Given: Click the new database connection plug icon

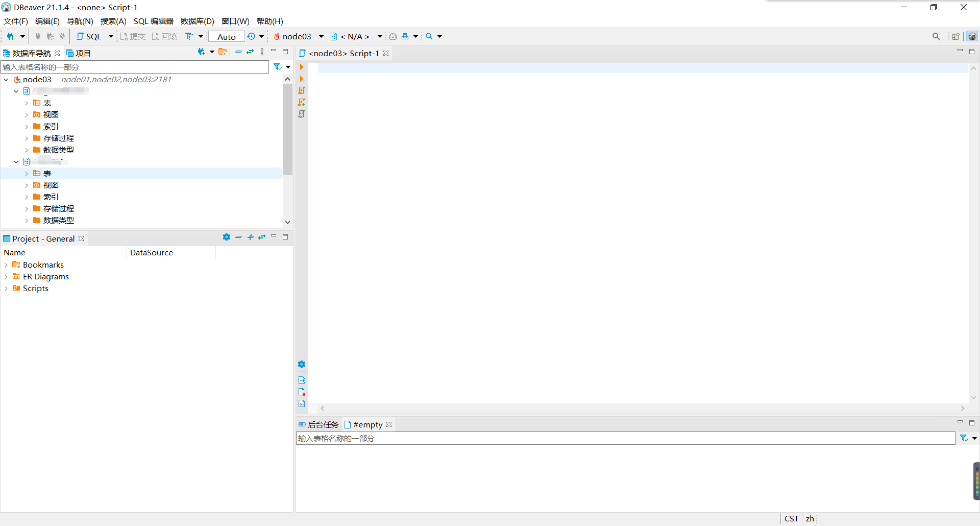Looking at the screenshot, I should (10, 36).
